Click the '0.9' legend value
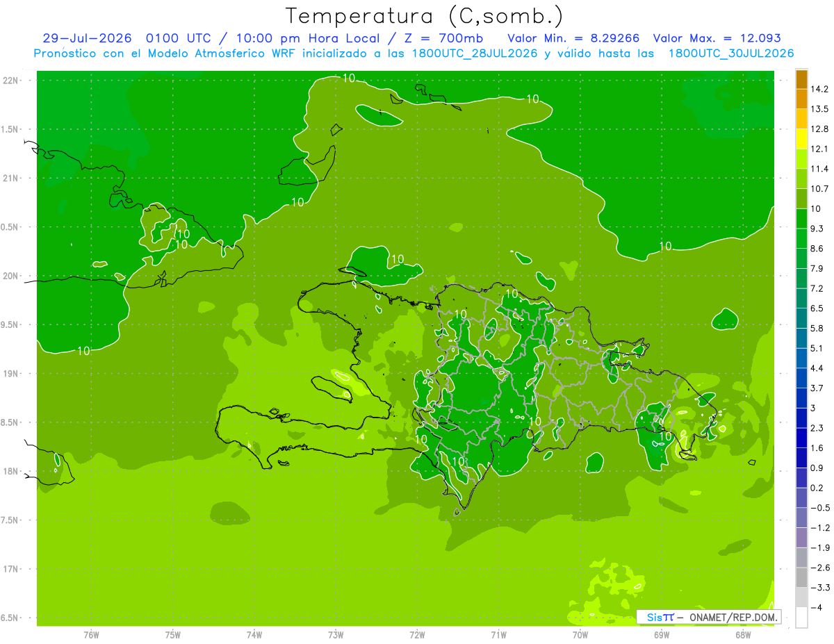The width and height of the screenshot is (834, 644). coord(817,468)
